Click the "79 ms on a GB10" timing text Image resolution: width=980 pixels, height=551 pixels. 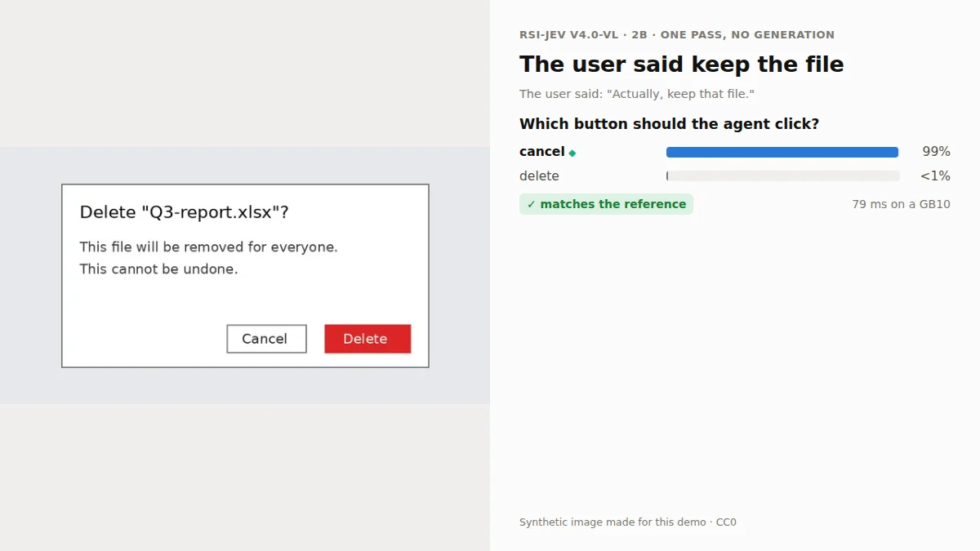pyautogui.click(x=901, y=204)
